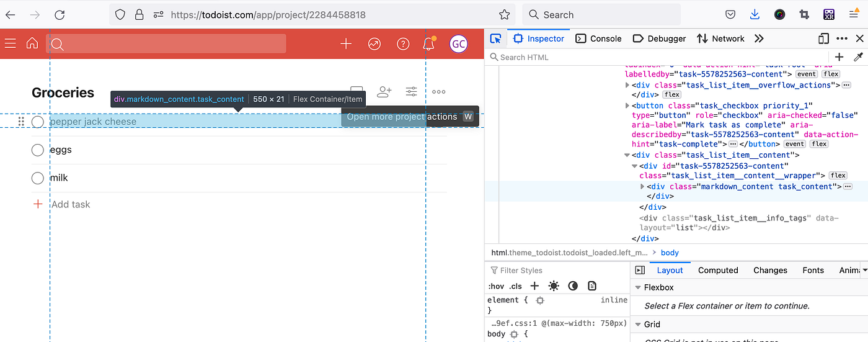
Task: Select the Layout sidebar tab
Action: [x=670, y=270]
